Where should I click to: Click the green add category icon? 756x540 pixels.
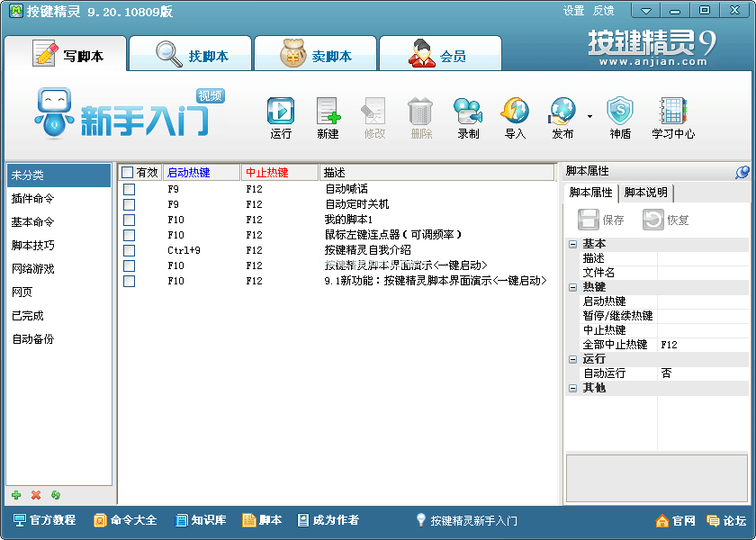(16, 495)
